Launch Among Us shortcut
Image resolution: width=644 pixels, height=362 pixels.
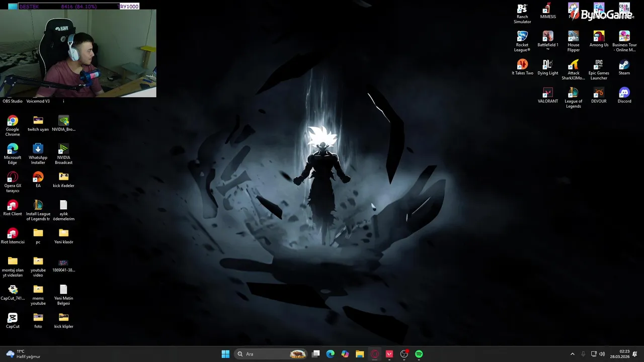pos(599,39)
